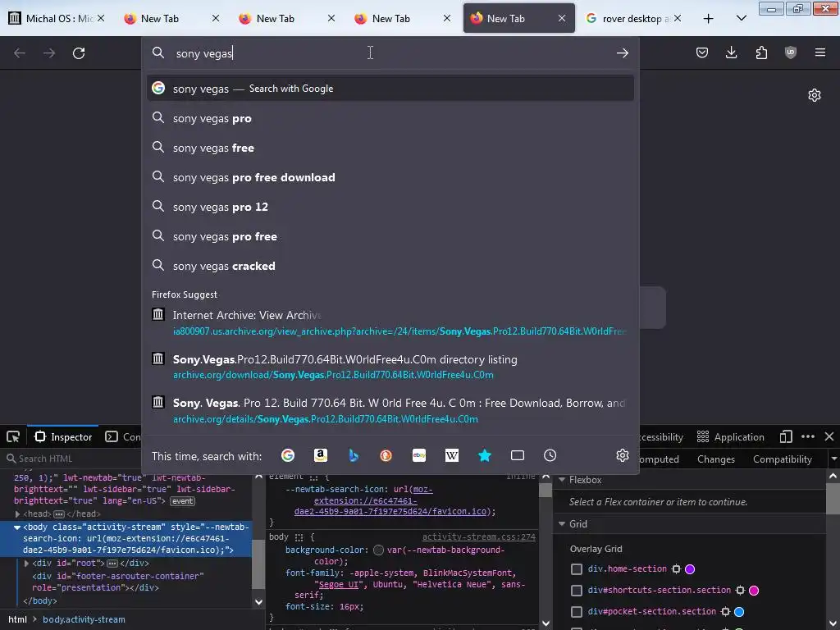Search this time with eBay

pos(419,455)
